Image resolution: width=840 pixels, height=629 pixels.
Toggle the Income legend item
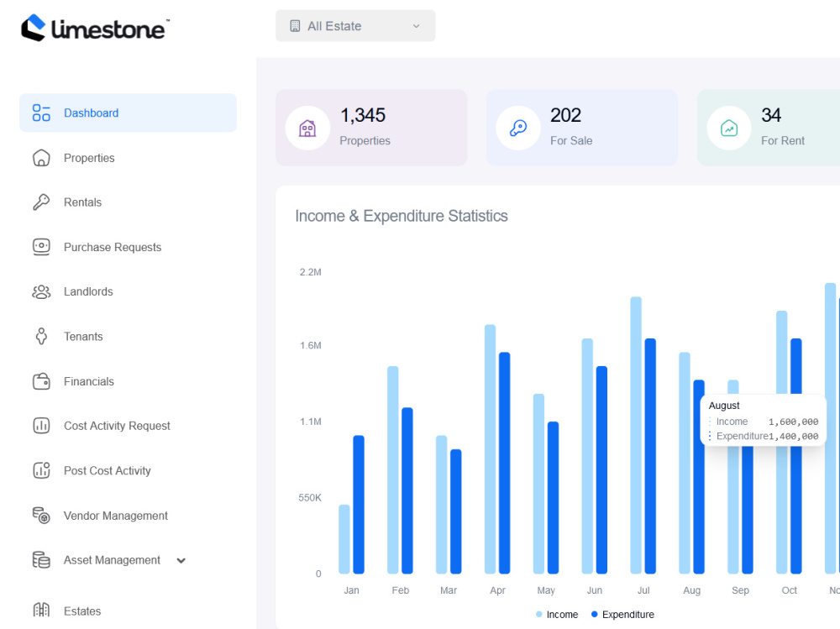(557, 615)
